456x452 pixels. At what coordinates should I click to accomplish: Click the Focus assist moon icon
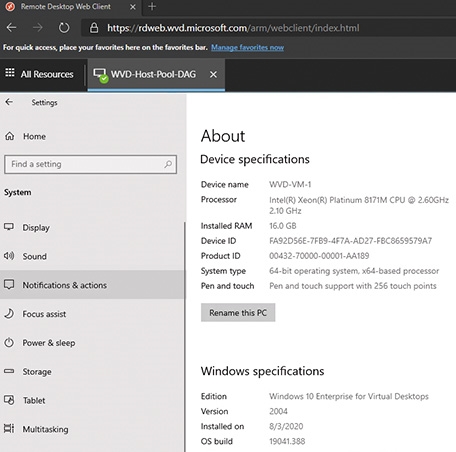pos(9,313)
